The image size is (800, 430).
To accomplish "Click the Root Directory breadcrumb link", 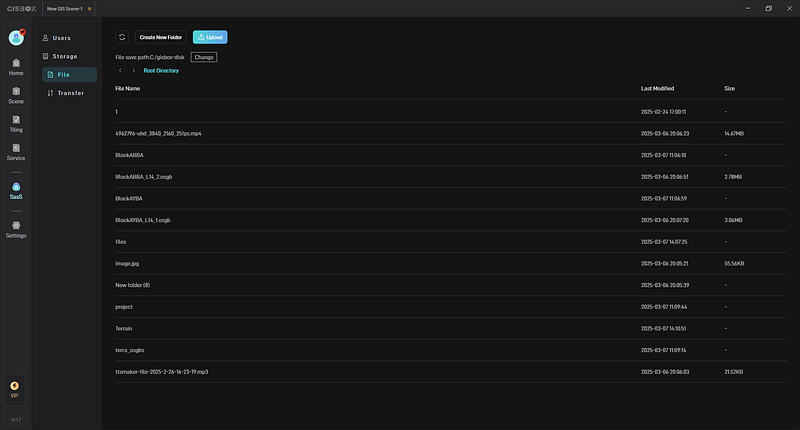I will pos(161,70).
